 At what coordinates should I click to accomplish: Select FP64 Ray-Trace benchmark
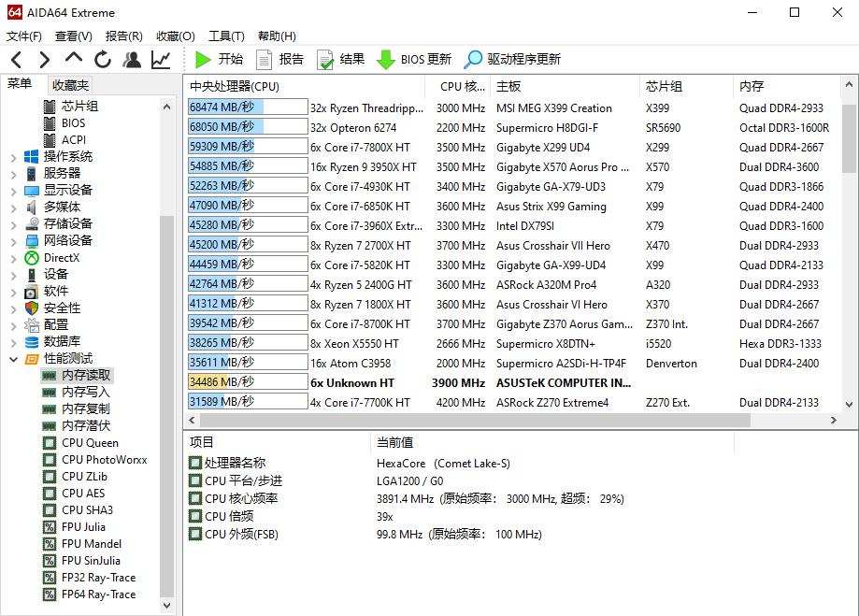pyautogui.click(x=98, y=595)
